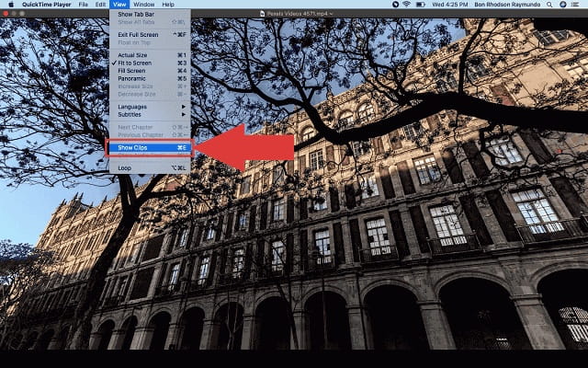588x368 pixels.
Task: Open the battery status icon
Action: [421, 5]
